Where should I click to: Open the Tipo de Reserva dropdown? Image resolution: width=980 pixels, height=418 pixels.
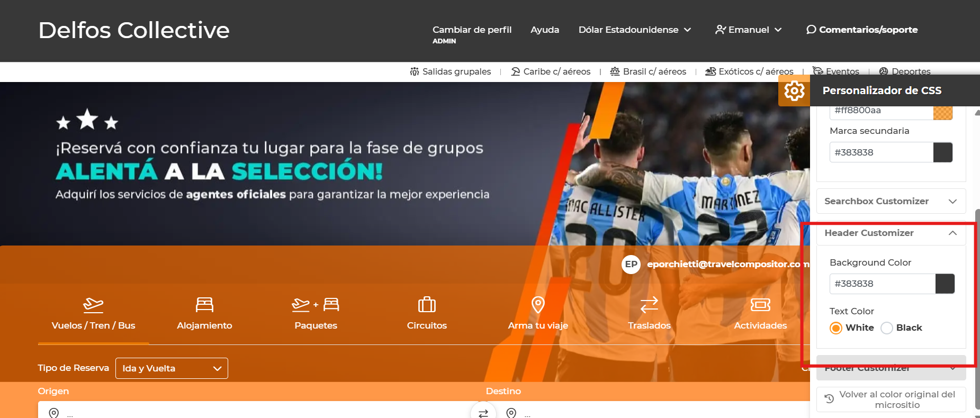[172, 368]
